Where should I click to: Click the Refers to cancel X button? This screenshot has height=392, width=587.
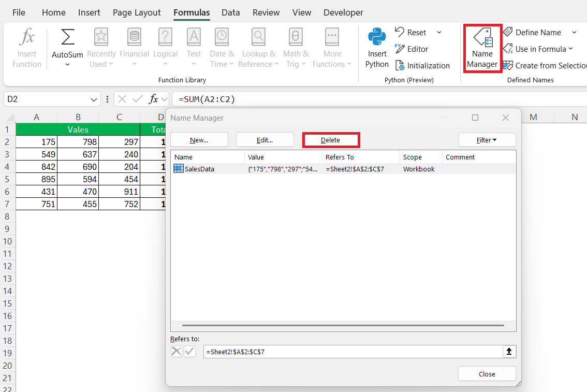177,352
